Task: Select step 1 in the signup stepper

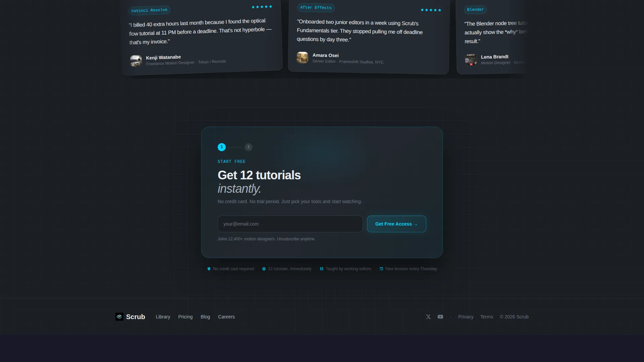Action: tap(222, 147)
